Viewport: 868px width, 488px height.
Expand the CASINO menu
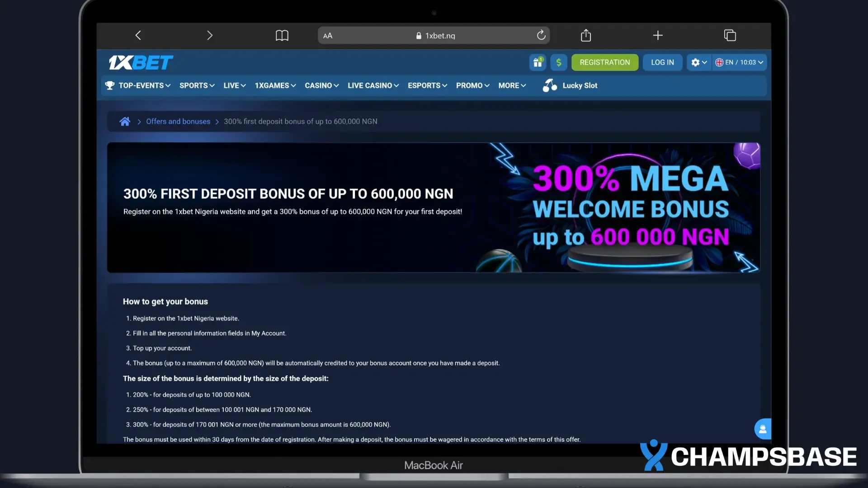(x=322, y=85)
